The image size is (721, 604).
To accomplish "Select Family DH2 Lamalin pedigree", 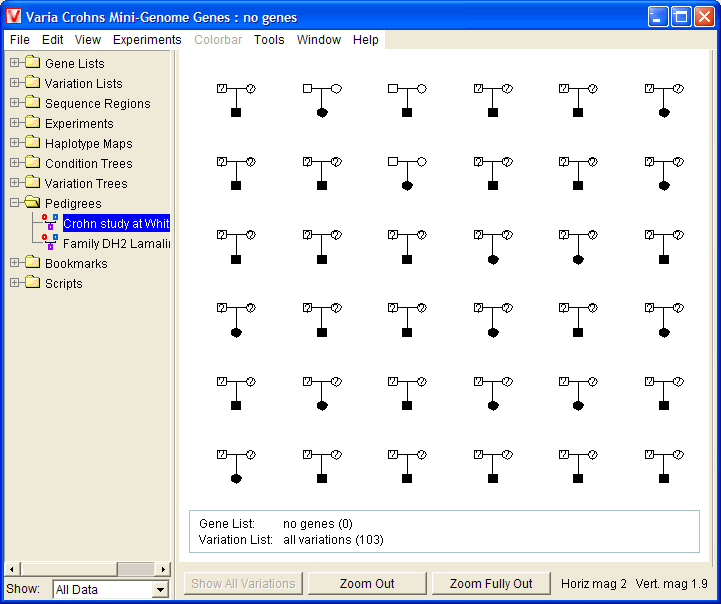I will (116, 243).
